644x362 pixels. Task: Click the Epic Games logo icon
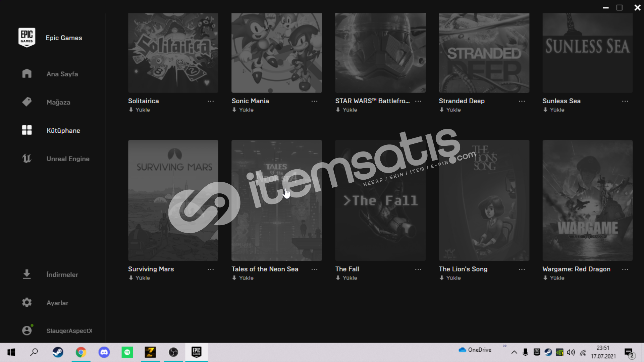tap(27, 37)
